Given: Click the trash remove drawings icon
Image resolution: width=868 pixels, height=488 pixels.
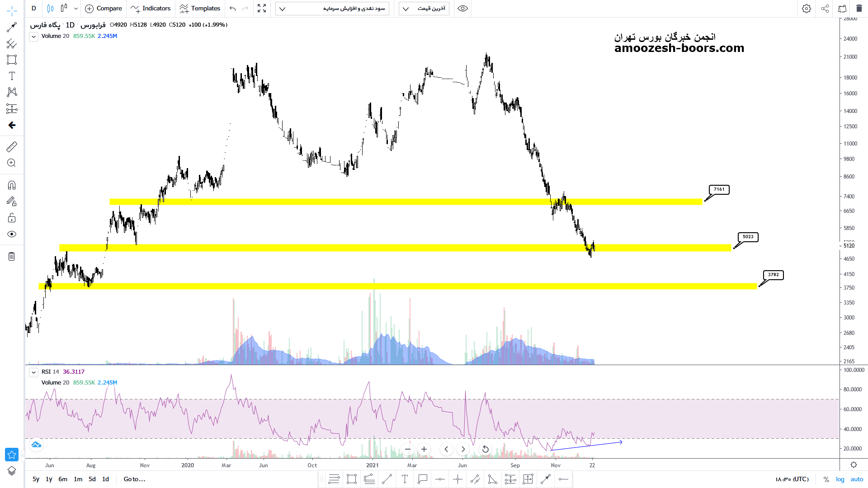Looking at the screenshot, I should coord(12,257).
